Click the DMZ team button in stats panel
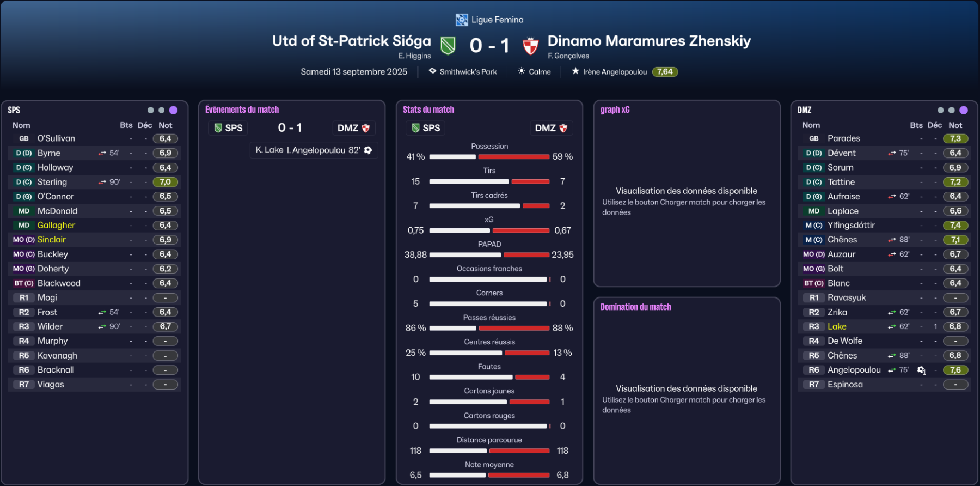The height and width of the screenshot is (486, 980). pyautogui.click(x=551, y=128)
